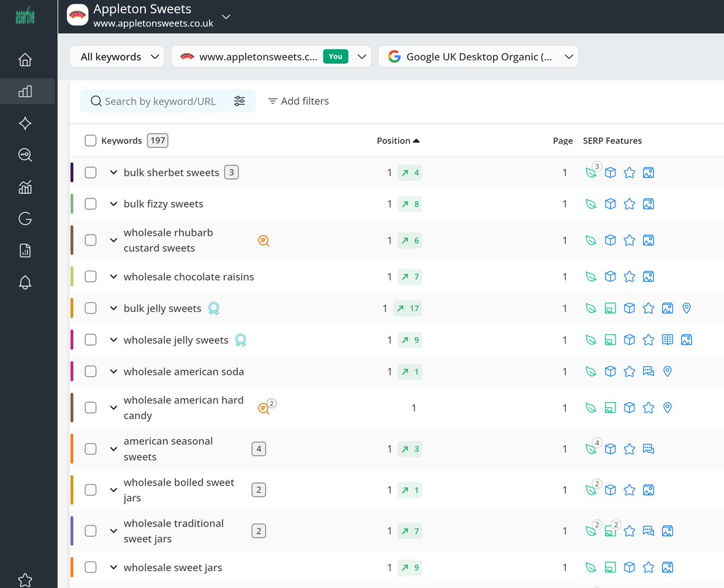Click the bar chart rankings sidebar icon
This screenshot has width=724, height=588.
click(x=25, y=92)
